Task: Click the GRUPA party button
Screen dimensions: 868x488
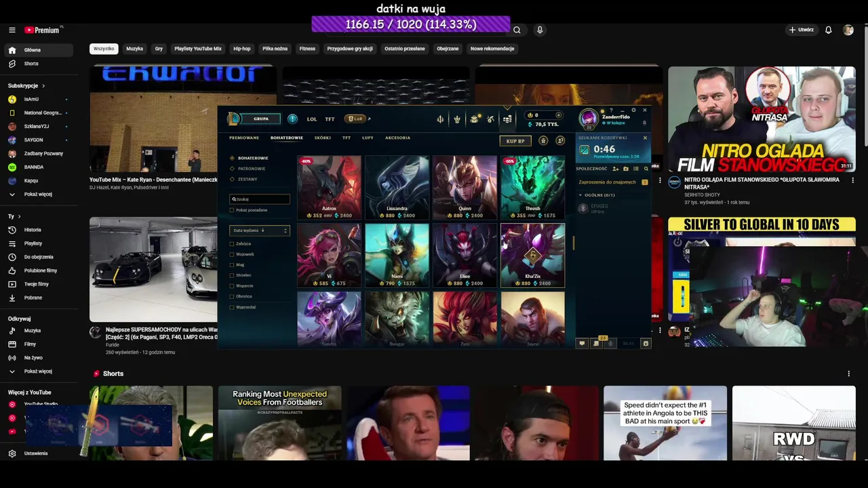Action: click(x=260, y=119)
